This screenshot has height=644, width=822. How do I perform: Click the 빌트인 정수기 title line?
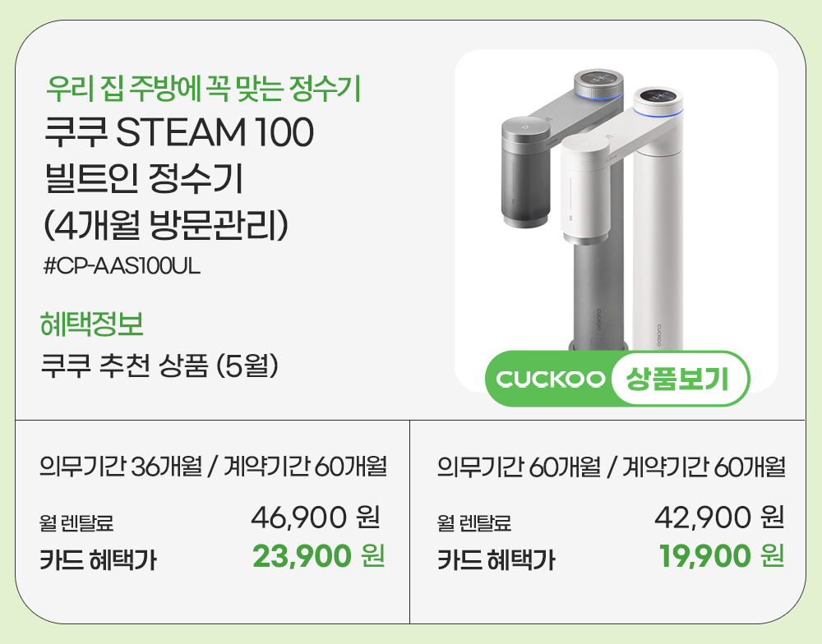point(142,180)
